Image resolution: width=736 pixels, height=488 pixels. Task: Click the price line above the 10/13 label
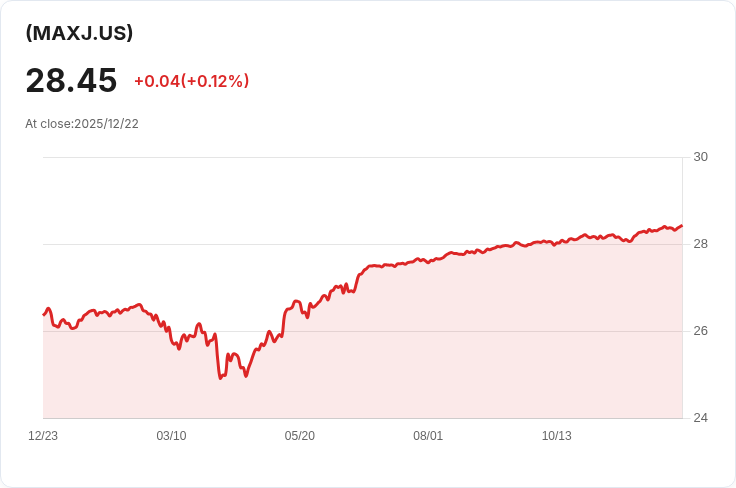(x=557, y=244)
